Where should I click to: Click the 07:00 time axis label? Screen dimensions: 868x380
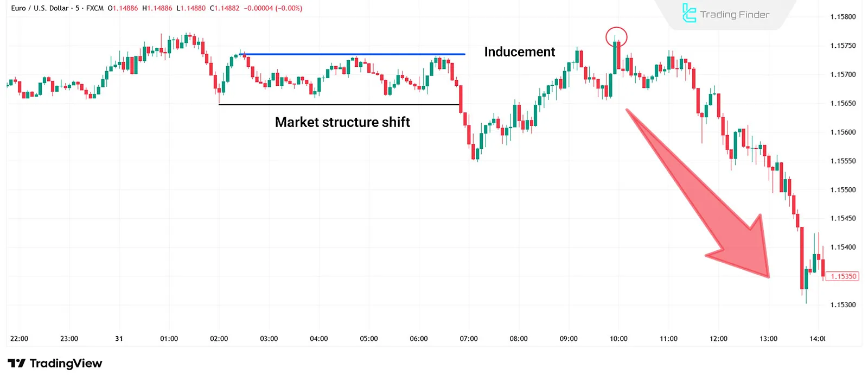point(469,339)
